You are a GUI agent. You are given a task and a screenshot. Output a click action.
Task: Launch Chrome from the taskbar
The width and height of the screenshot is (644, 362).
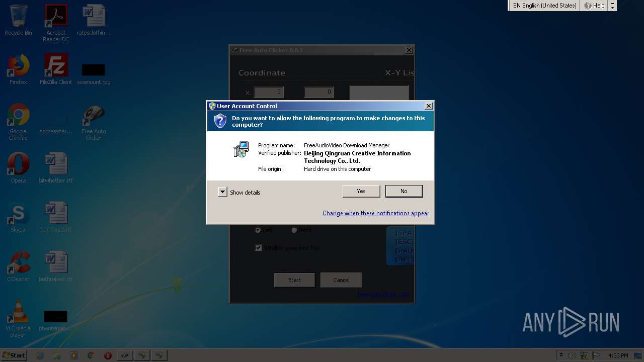click(91, 355)
